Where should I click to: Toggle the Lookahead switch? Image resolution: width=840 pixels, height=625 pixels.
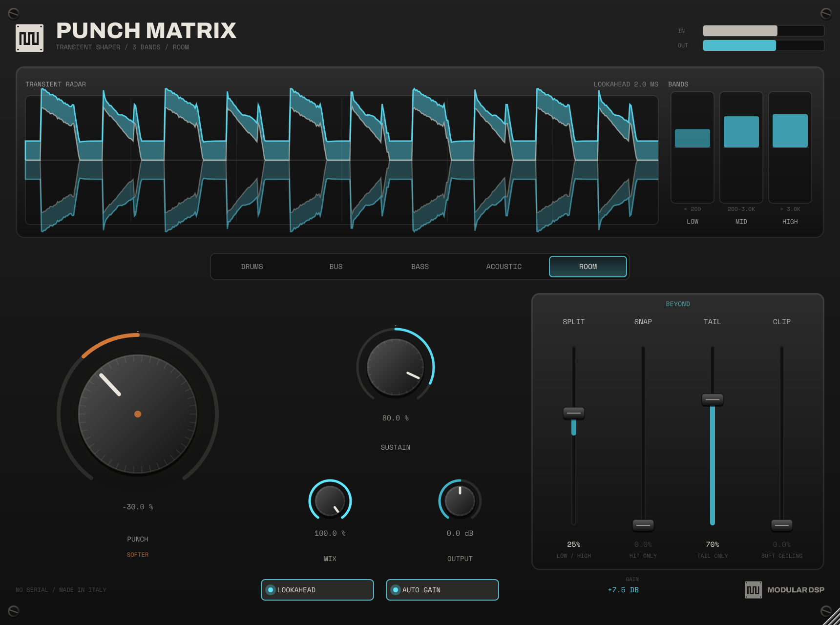click(317, 590)
